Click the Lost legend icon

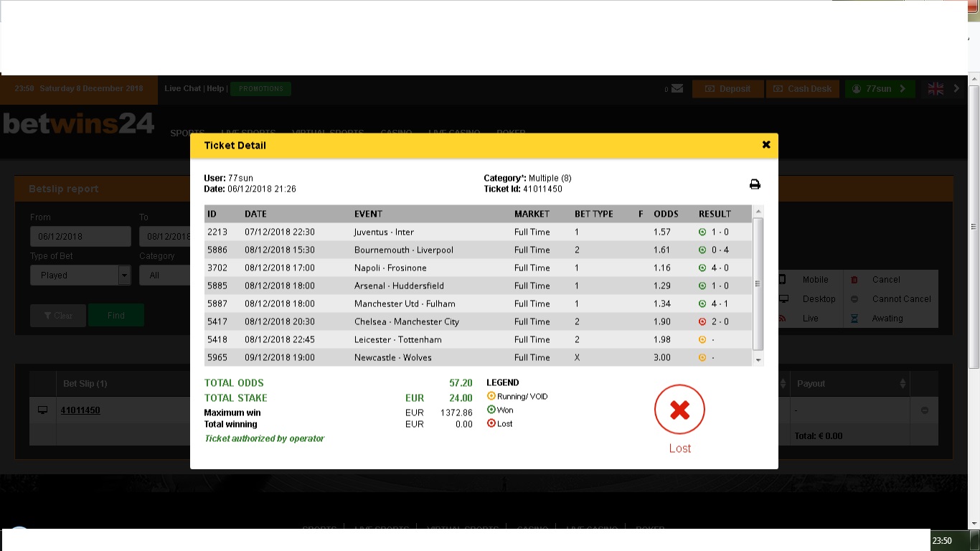491,423
